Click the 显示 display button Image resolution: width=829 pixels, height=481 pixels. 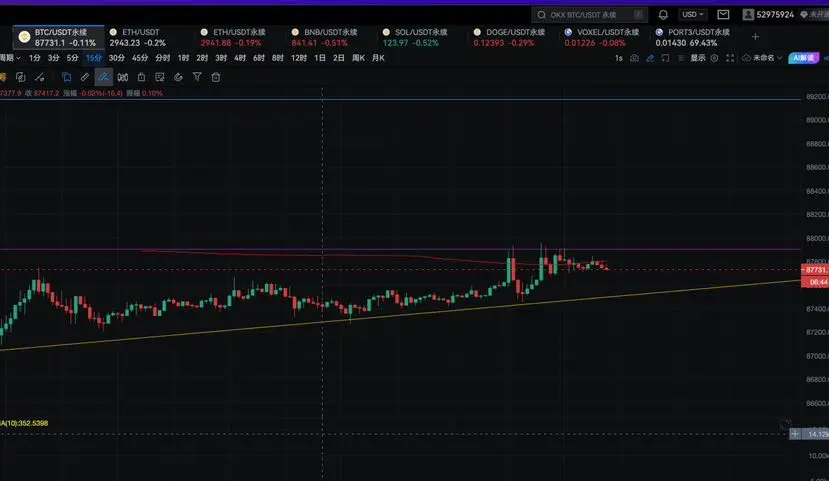click(x=698, y=58)
